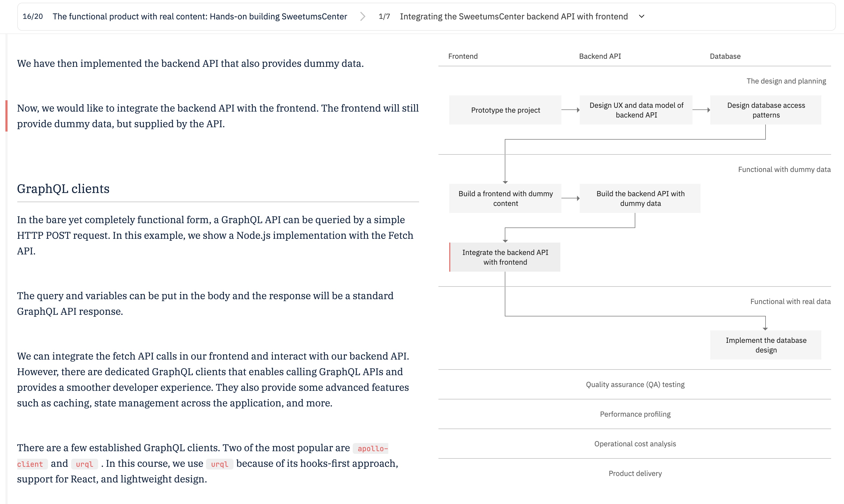Select the 'Operational cost analysis' row
844x504 pixels.
coord(635,444)
